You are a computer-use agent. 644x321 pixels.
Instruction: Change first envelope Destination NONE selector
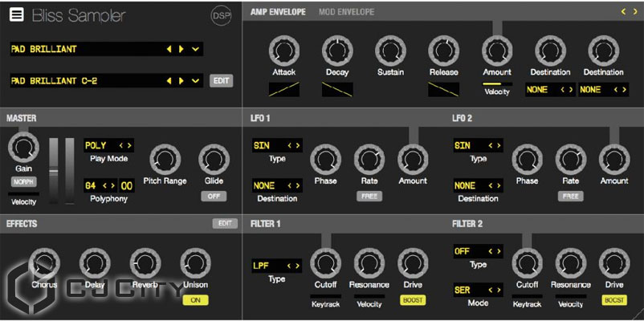[x=551, y=90]
